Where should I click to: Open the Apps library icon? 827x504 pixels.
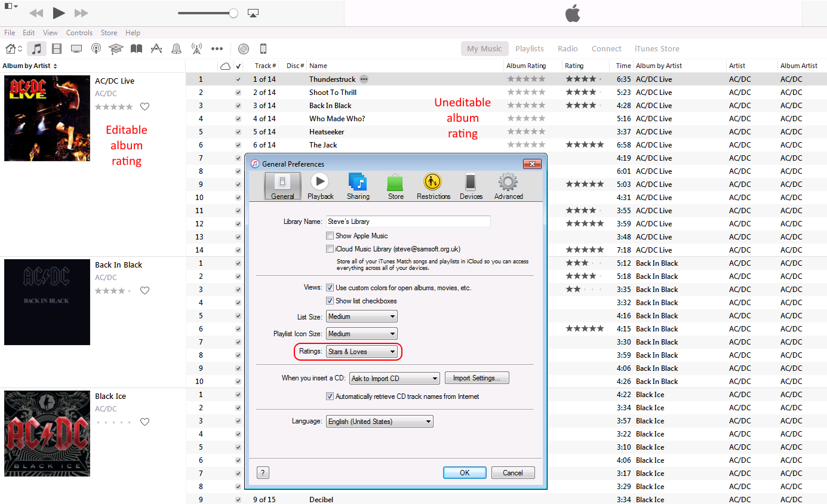pyautogui.click(x=156, y=49)
